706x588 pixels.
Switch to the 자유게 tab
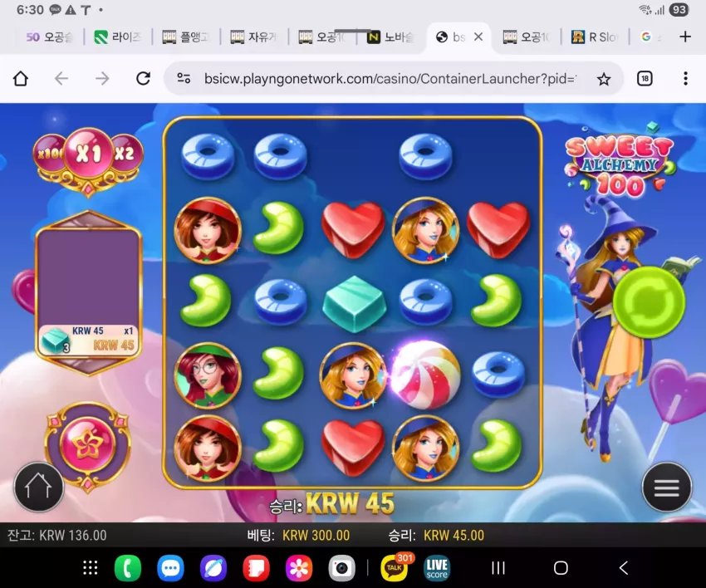254,37
